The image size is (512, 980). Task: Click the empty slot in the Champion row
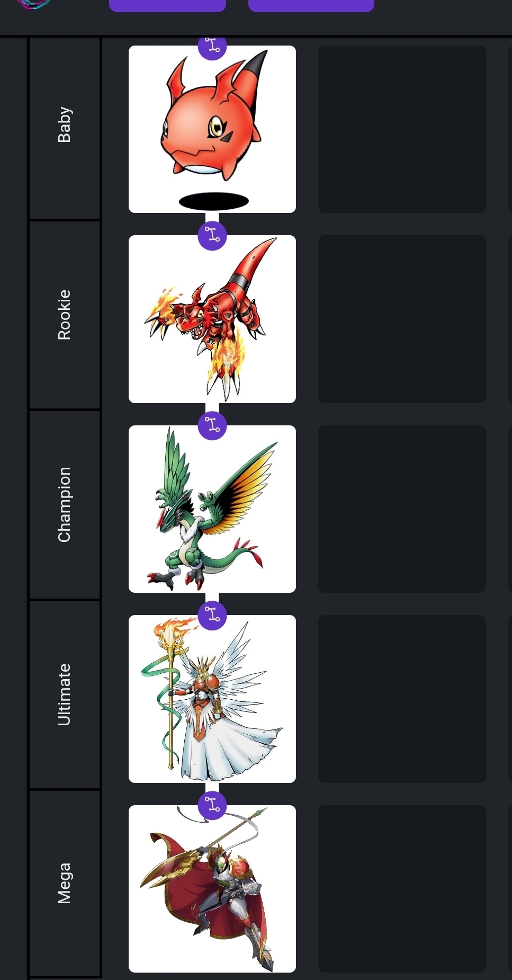402,509
